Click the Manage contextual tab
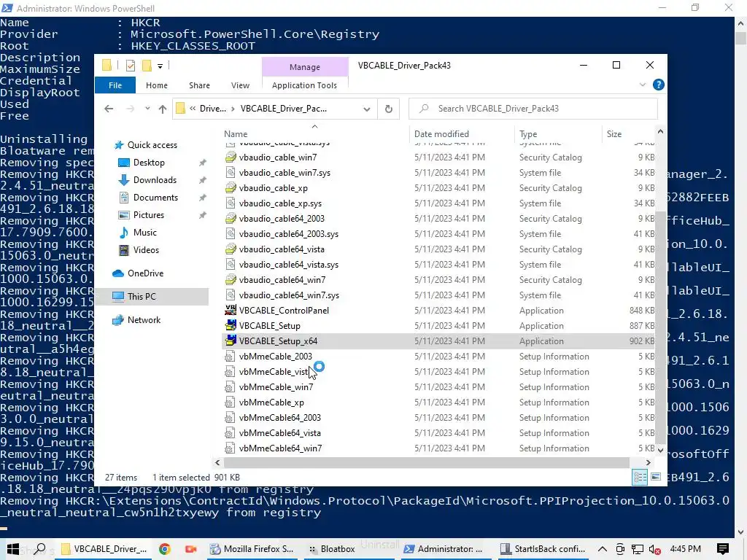747x560 pixels. tap(305, 67)
